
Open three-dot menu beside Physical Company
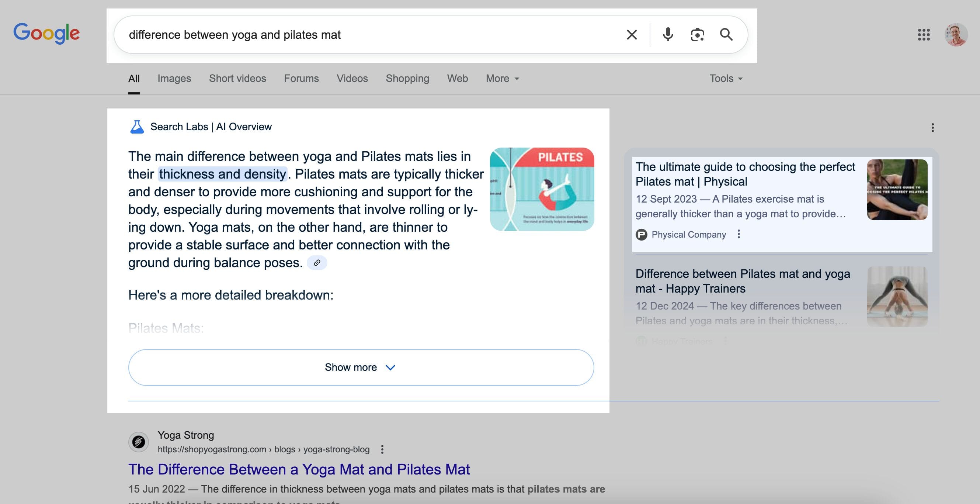(739, 234)
